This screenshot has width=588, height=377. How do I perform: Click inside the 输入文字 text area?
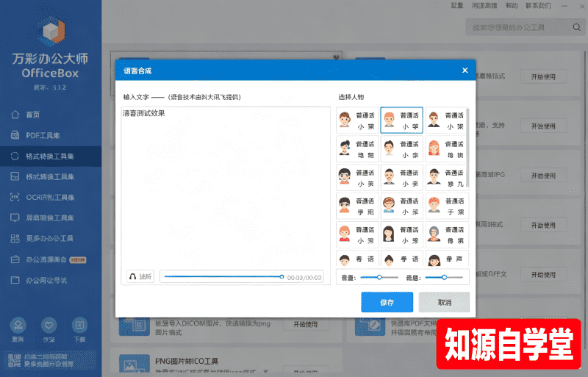pyautogui.click(x=226, y=187)
